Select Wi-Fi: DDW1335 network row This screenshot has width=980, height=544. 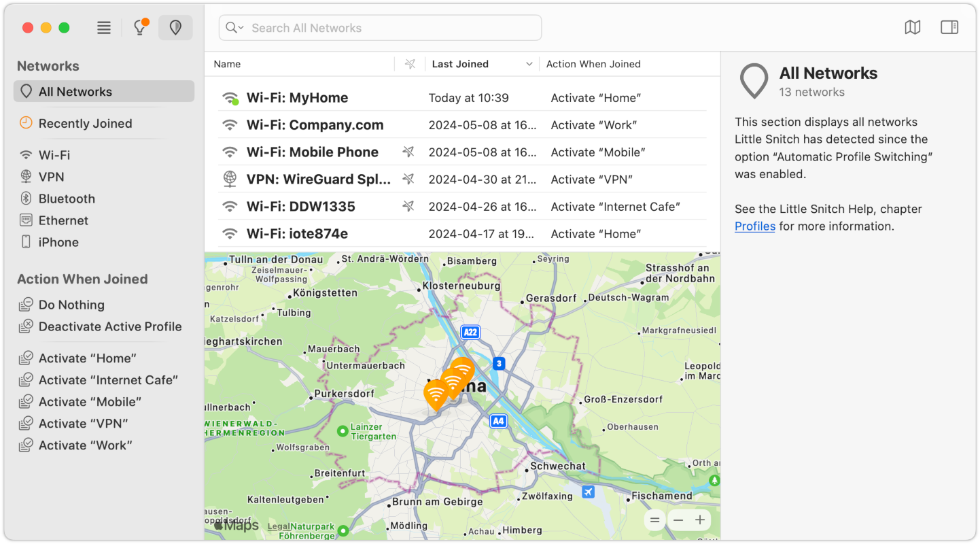click(462, 207)
